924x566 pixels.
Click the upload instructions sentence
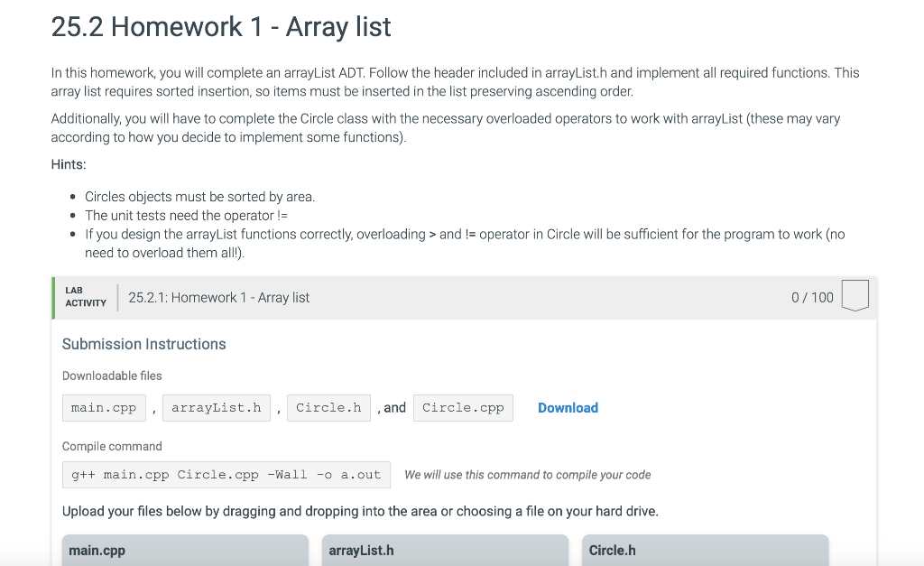click(x=358, y=511)
